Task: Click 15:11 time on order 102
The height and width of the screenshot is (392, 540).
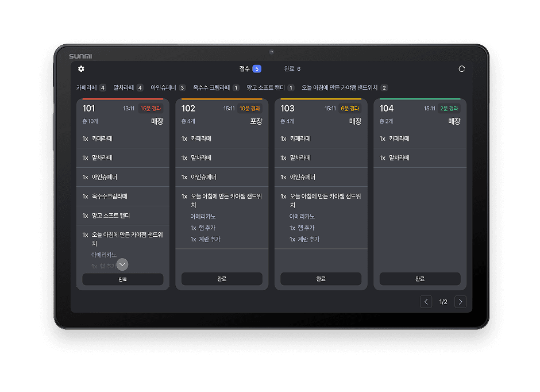Action: pos(229,109)
